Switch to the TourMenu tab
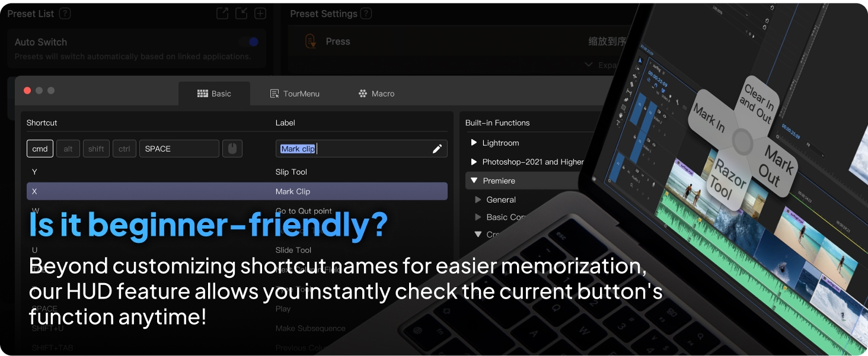Image resolution: width=868 pixels, height=356 pixels. tap(295, 94)
